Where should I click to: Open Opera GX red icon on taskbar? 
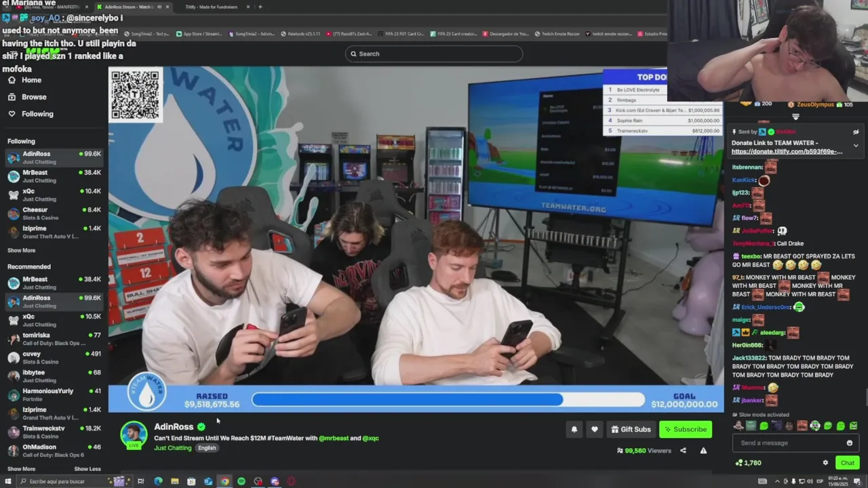[x=292, y=481]
